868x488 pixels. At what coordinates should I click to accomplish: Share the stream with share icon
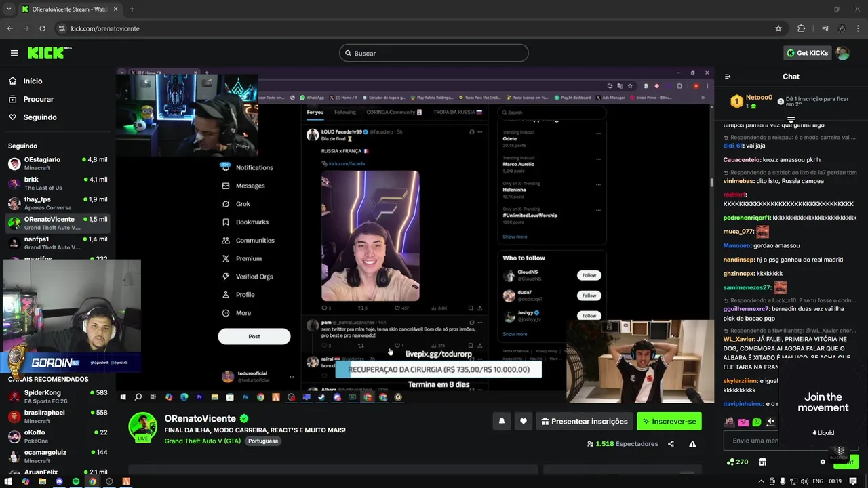click(x=671, y=444)
